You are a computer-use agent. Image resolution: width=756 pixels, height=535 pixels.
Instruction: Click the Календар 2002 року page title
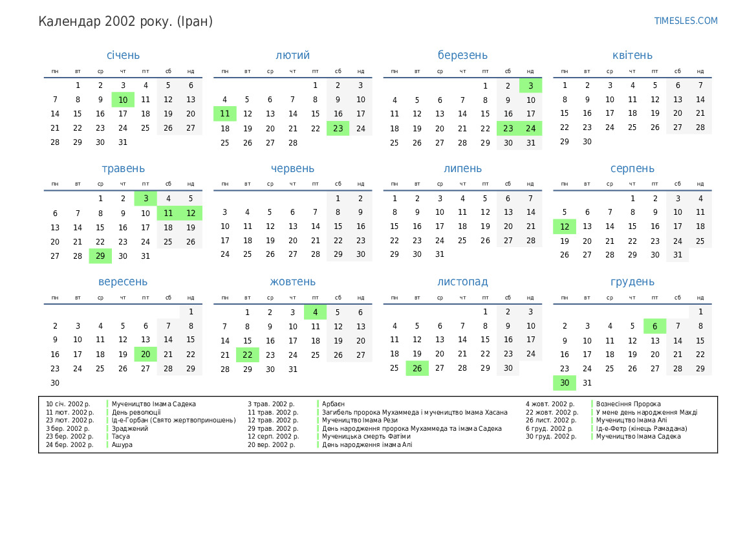pos(125,21)
